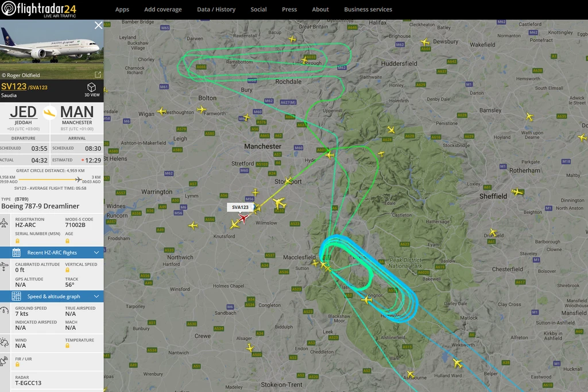Click the yellow plane near Dewsbury

coord(425,41)
